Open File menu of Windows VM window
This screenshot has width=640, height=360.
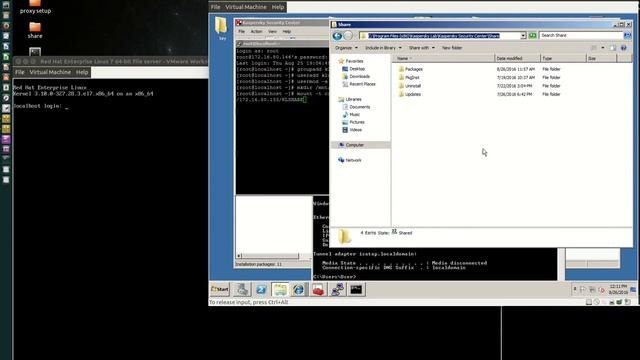216,7
